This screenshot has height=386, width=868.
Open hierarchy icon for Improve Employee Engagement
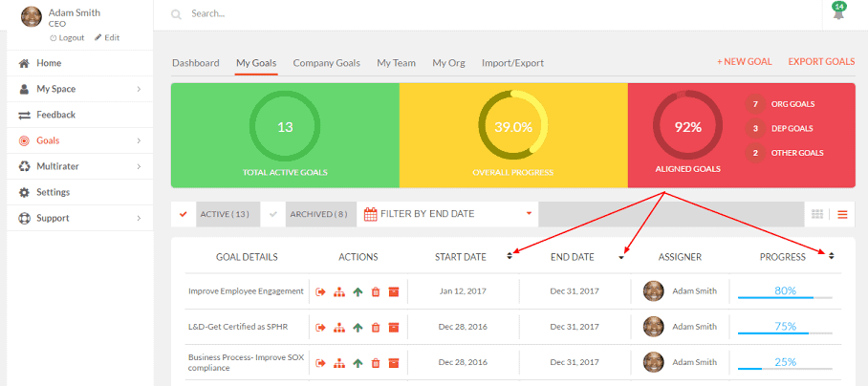pyautogui.click(x=338, y=291)
